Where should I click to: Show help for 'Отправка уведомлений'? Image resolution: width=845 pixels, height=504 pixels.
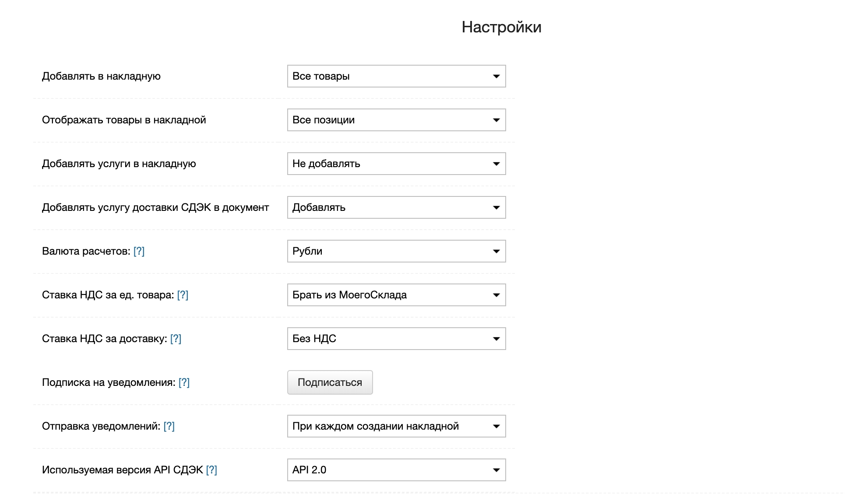click(x=169, y=426)
